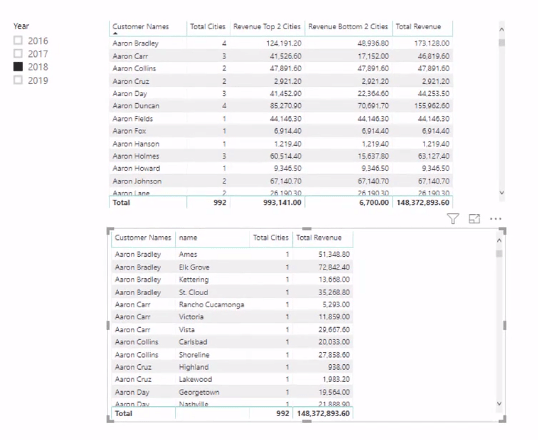Screen dimensions: 538x440
Task: Select the Aaron Duncan row
Action: point(281,106)
